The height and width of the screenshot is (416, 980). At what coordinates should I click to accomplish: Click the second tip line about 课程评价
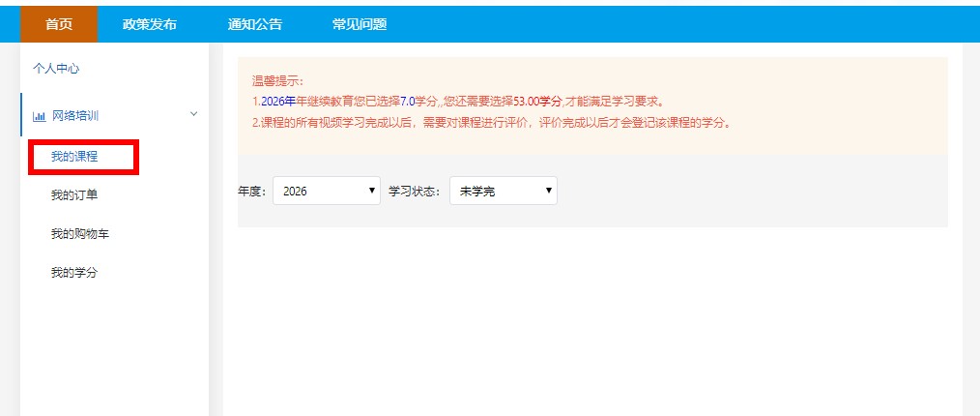pyautogui.click(x=491, y=123)
